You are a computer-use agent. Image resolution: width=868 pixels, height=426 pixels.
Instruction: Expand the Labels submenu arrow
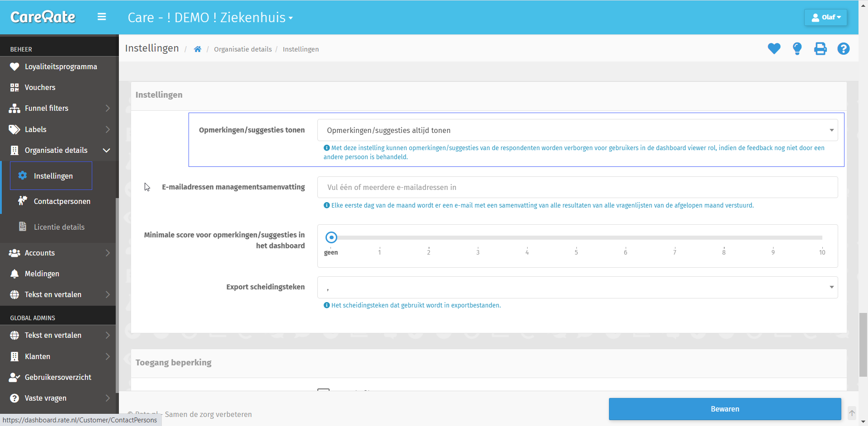pos(108,129)
